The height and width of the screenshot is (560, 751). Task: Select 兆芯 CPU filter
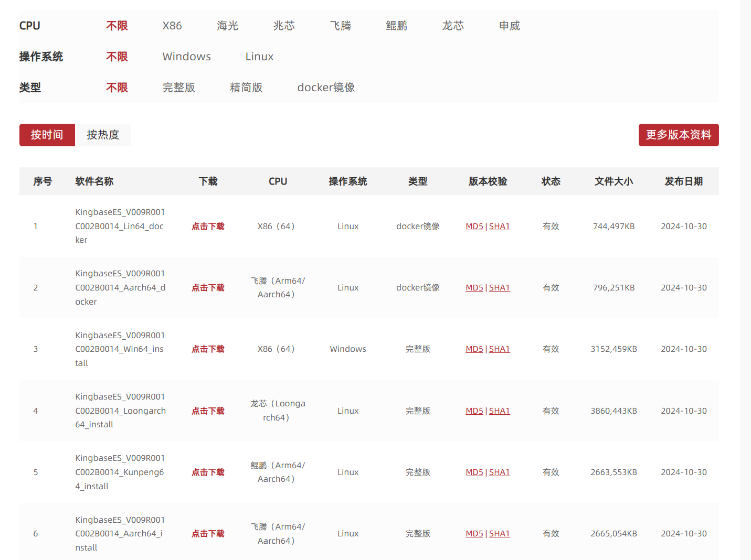(x=284, y=26)
